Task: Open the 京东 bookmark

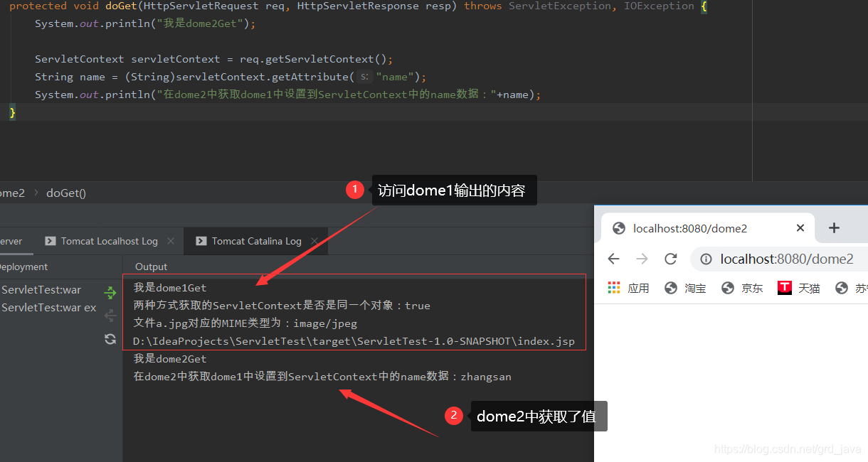Action: pyautogui.click(x=742, y=288)
